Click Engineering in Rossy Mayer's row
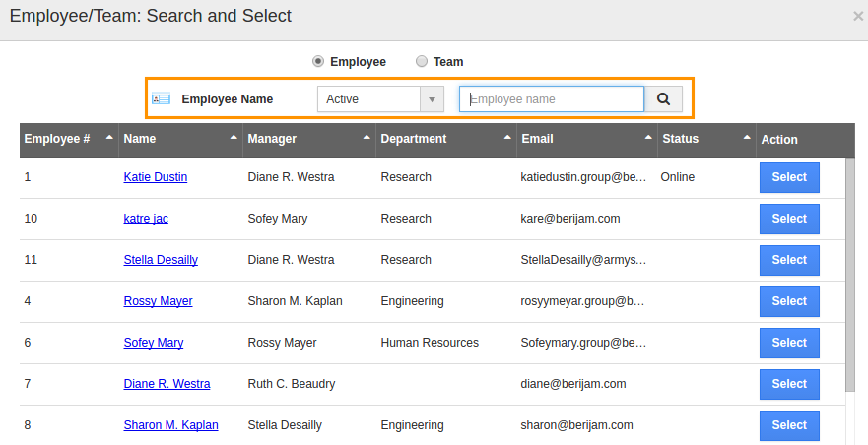 [x=412, y=301]
